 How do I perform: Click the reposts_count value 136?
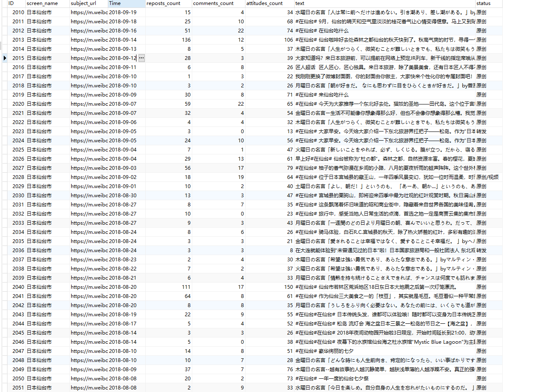pyautogui.click(x=186, y=40)
